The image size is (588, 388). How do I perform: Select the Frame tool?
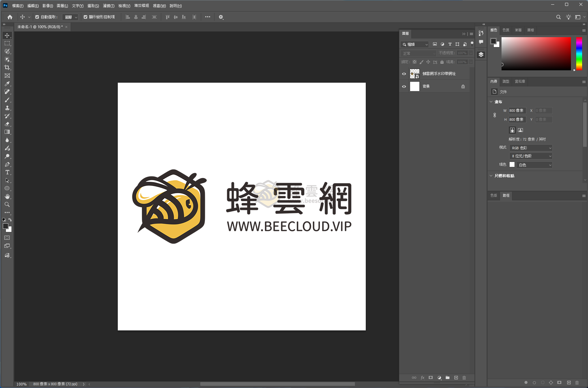coord(7,76)
